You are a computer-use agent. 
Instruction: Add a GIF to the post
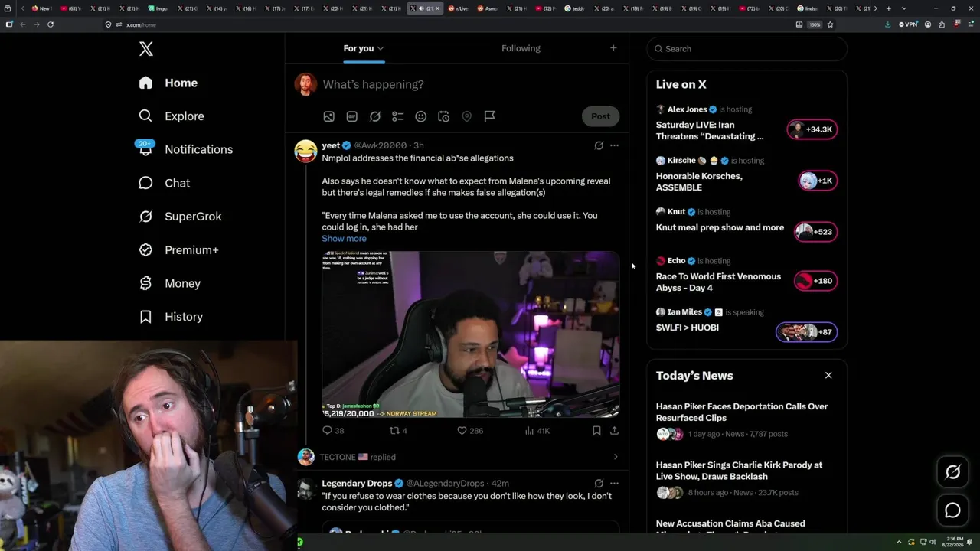tap(351, 116)
